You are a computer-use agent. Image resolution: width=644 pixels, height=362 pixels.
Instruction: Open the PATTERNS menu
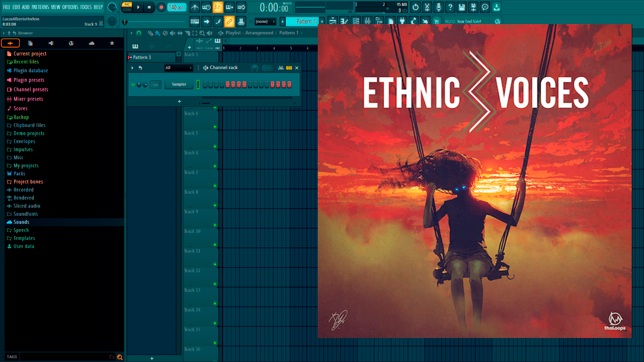(40, 7)
